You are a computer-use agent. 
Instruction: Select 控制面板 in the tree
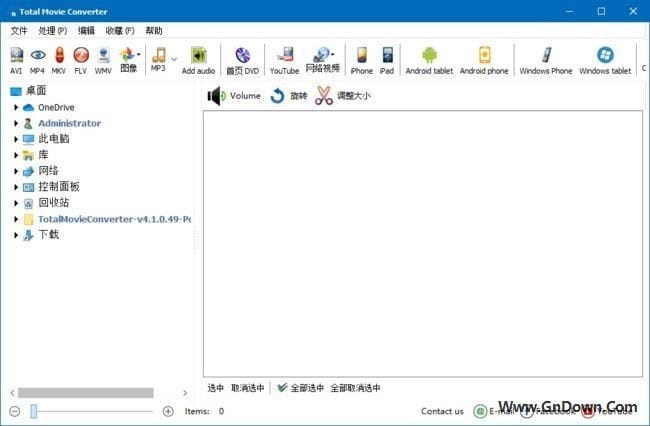point(51,187)
